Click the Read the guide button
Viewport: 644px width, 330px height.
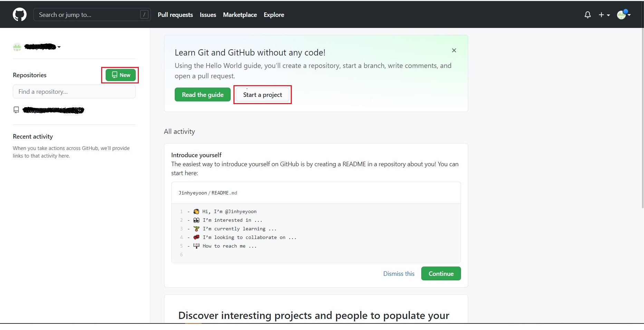pyautogui.click(x=203, y=94)
